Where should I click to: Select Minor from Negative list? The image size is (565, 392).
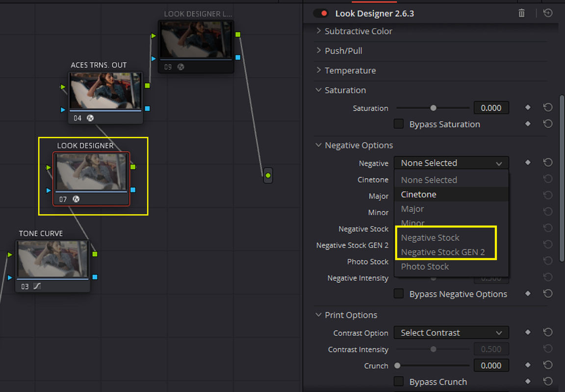pos(451,223)
